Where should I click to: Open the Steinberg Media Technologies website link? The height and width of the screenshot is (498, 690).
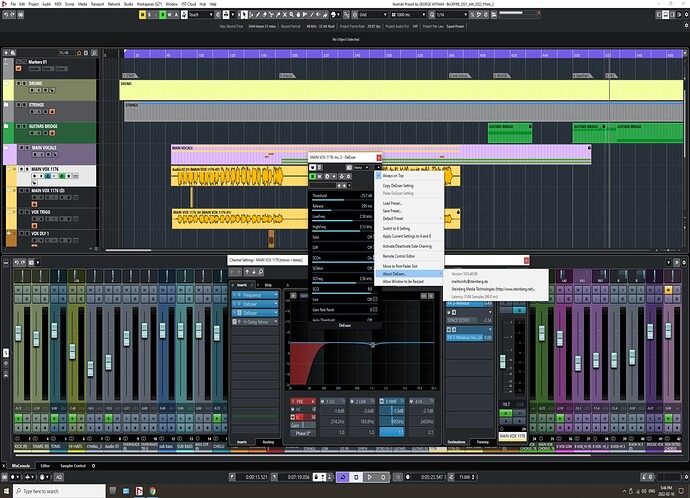click(493, 289)
